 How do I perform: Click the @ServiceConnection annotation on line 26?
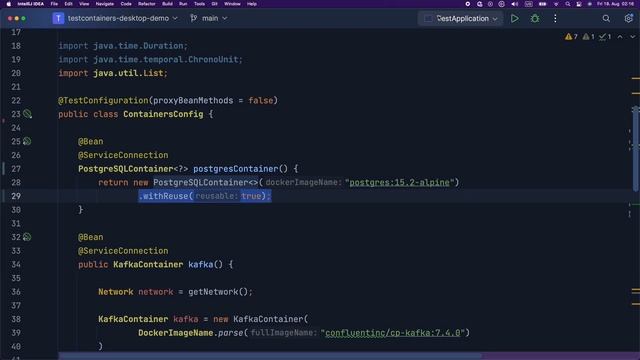(x=123, y=155)
